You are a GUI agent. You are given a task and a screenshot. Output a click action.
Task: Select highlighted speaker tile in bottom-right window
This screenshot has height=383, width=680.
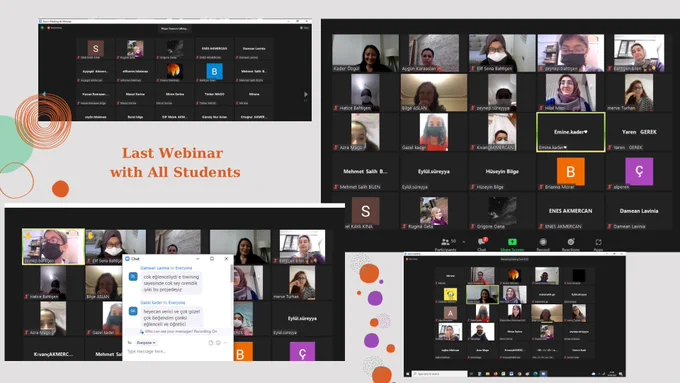click(482, 294)
